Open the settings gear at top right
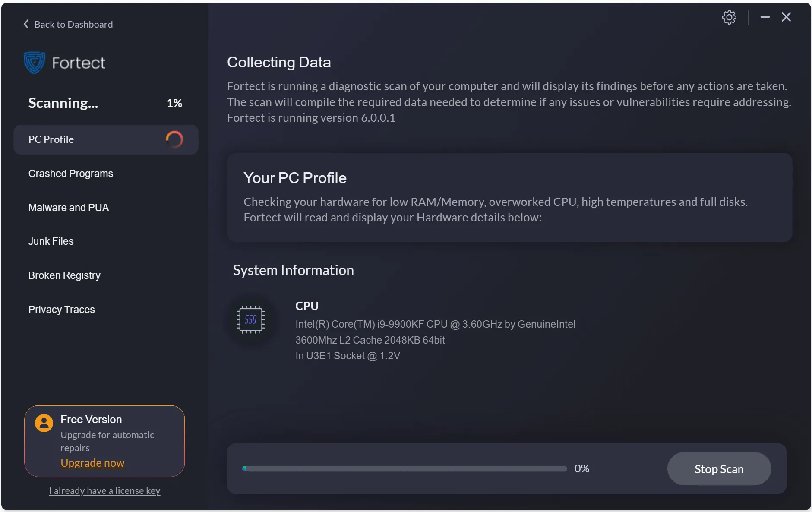This screenshot has width=812, height=512. (729, 17)
